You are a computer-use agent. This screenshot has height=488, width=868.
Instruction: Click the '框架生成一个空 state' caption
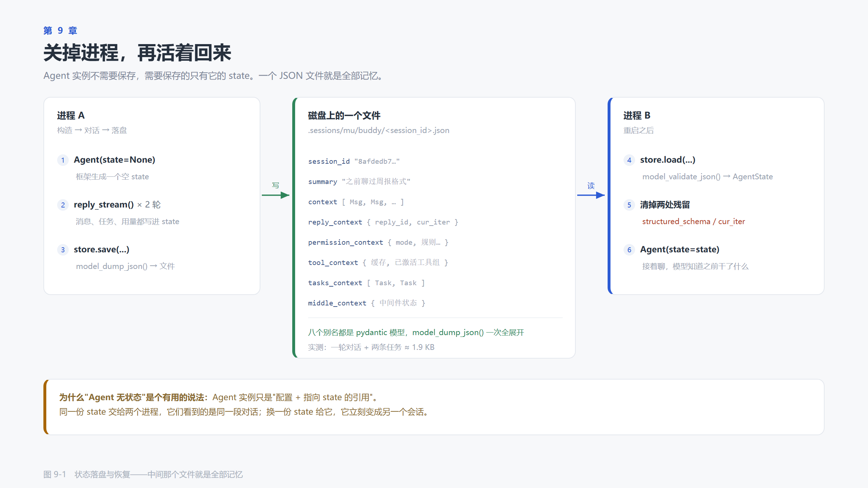(x=112, y=176)
